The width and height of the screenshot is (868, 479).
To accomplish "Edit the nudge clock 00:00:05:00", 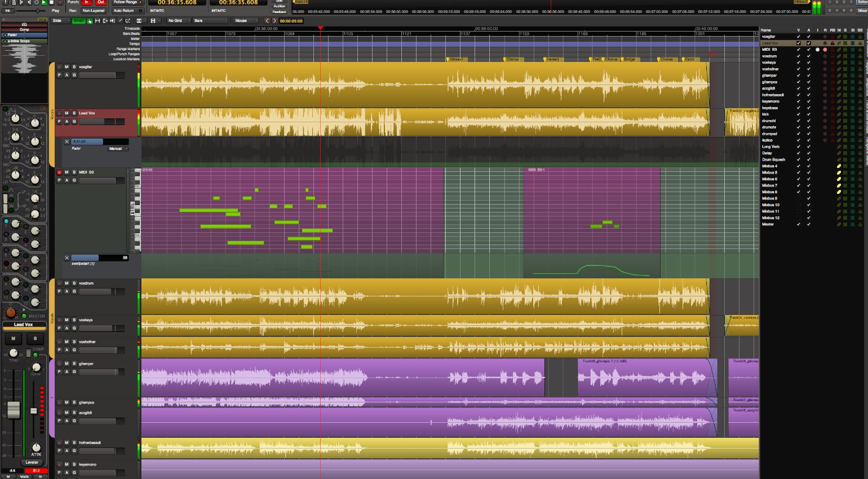I will point(291,21).
